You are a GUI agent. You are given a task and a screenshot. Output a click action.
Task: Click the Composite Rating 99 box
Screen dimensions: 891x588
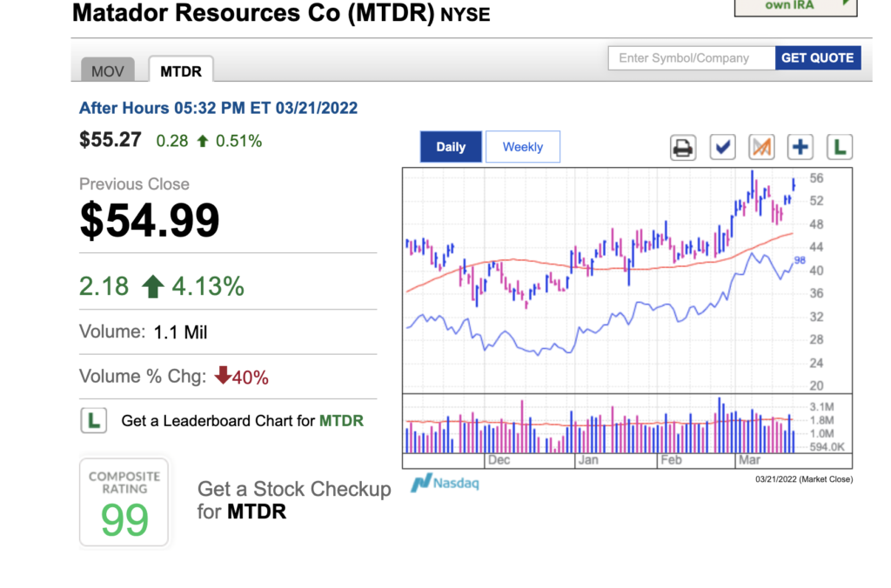click(124, 503)
